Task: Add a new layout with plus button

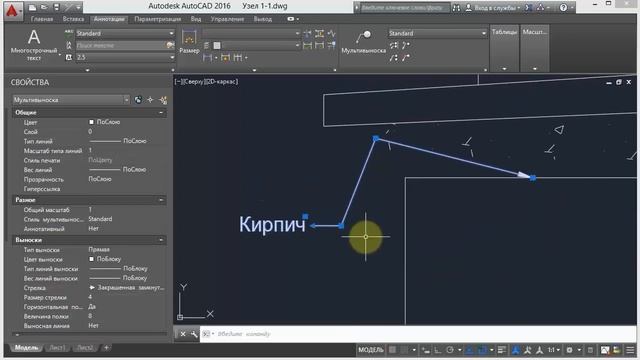Action: tap(106, 348)
